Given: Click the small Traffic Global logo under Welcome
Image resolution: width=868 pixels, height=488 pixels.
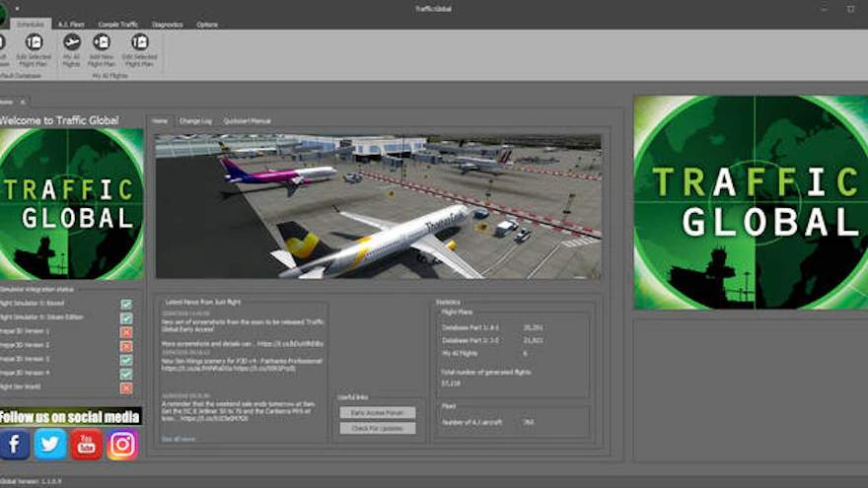Looking at the screenshot, I should (71, 204).
